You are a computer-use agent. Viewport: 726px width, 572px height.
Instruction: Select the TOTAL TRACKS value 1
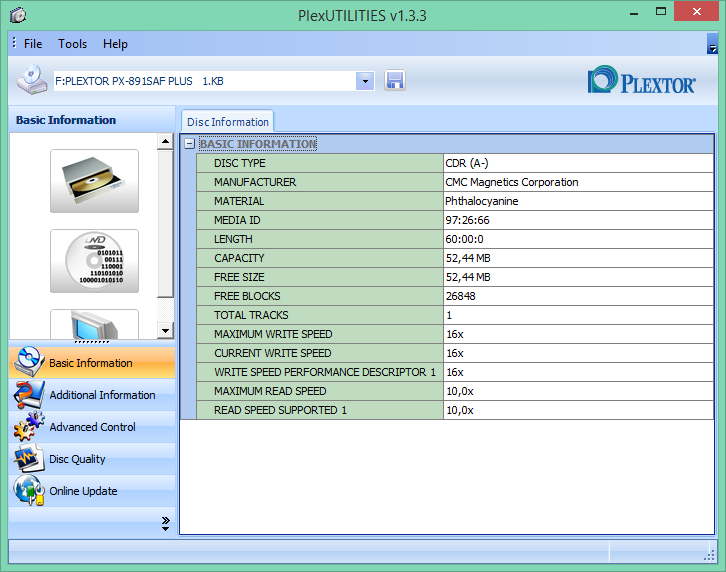(x=578, y=315)
